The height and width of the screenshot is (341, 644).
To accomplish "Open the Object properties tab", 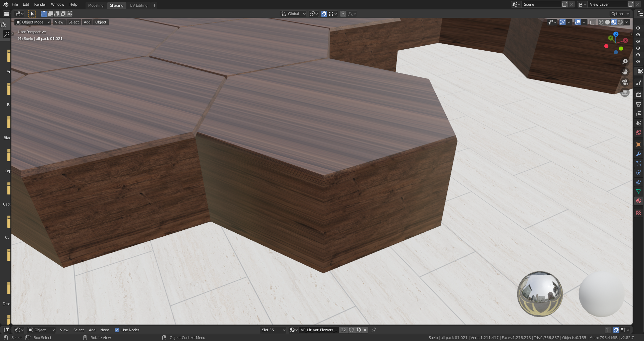I will [639, 145].
